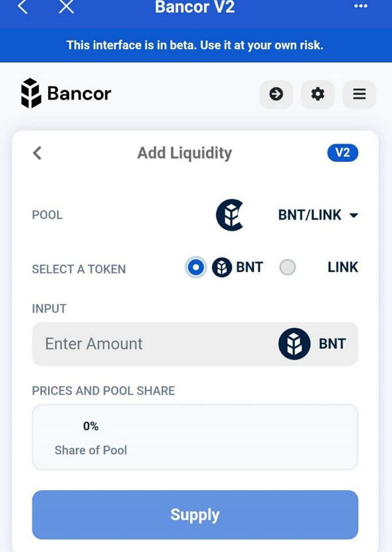Screen dimensions: 392x552
Task: Click the arrow circle wallet button
Action: pyautogui.click(x=276, y=94)
